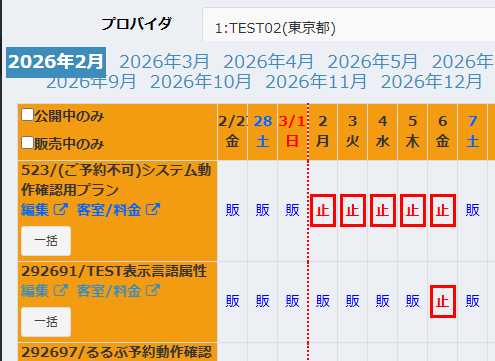The width and height of the screenshot is (495, 361).
Task: Click the プロバイダ label
Action: [137, 24]
